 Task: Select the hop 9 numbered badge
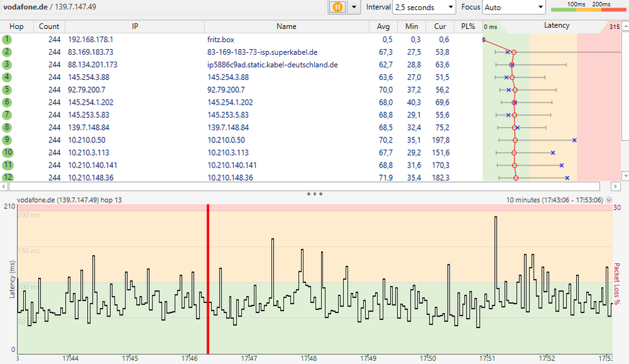pos(7,140)
